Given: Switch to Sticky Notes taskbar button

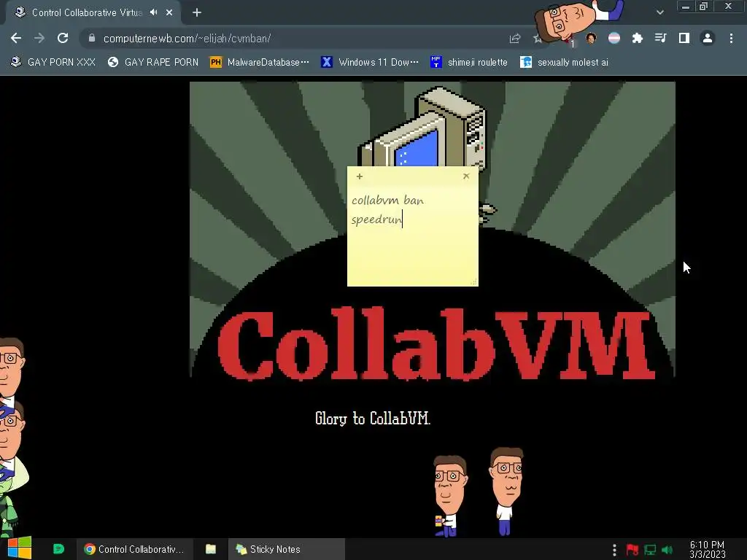Looking at the screenshot, I should 286,549.
